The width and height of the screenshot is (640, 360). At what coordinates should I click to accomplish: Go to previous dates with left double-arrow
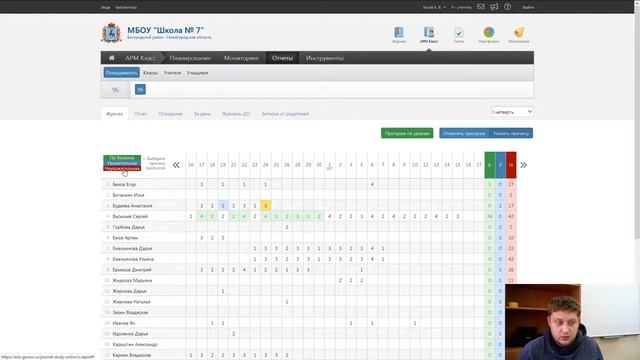[x=176, y=165]
